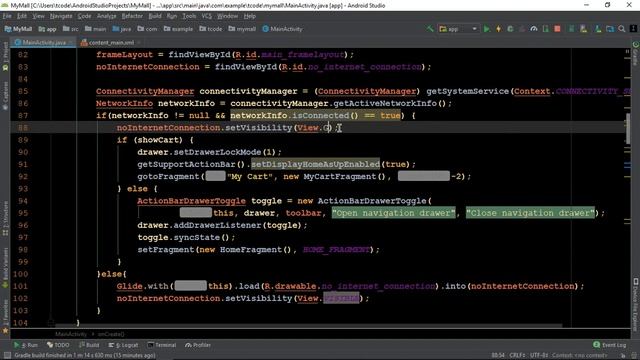The width and height of the screenshot is (640, 360).
Task: Switch to the content_main.xml editor tab
Action: point(111,42)
